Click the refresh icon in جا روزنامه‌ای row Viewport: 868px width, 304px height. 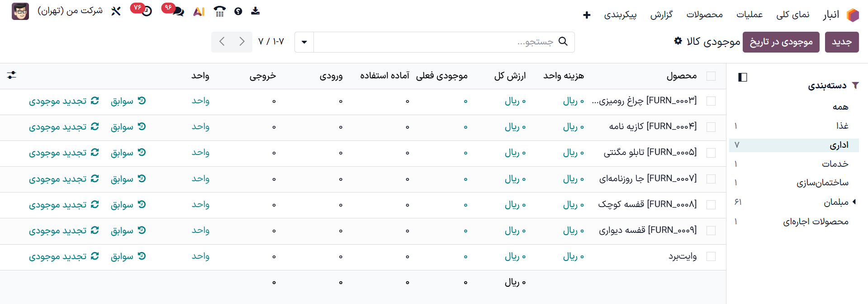point(95,179)
